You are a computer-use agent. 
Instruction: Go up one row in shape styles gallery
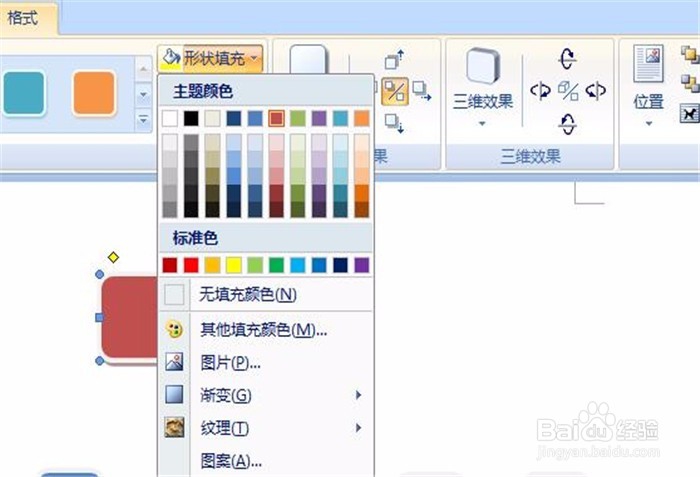pos(143,69)
